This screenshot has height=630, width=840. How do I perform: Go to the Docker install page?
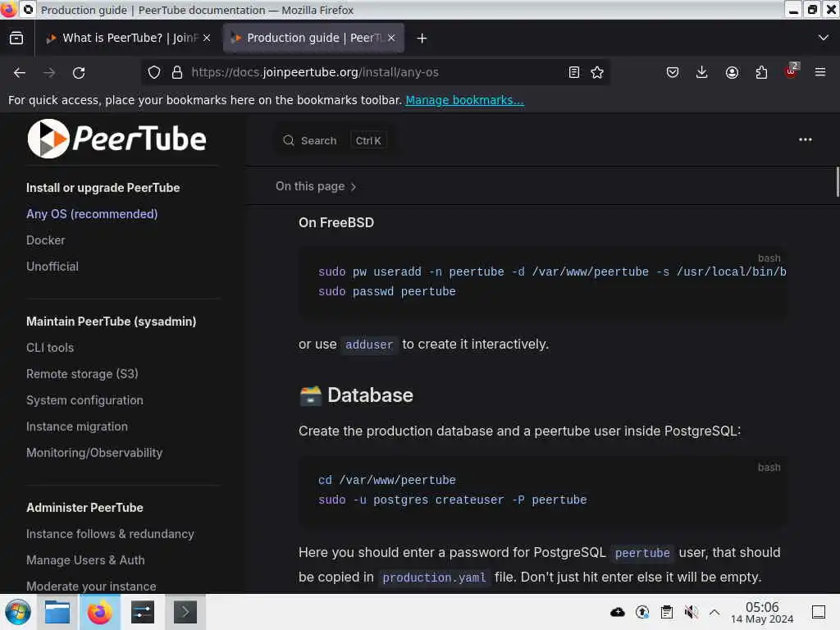(x=46, y=240)
